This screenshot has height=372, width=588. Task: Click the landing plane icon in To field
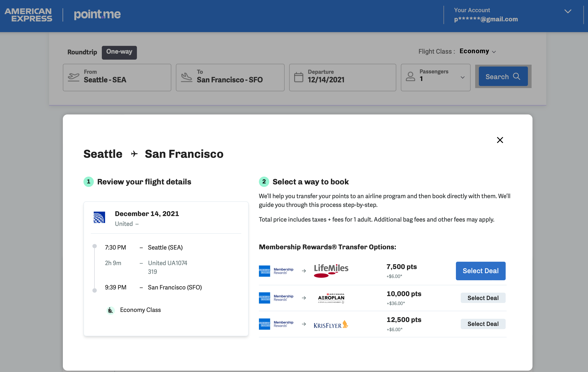(x=186, y=77)
